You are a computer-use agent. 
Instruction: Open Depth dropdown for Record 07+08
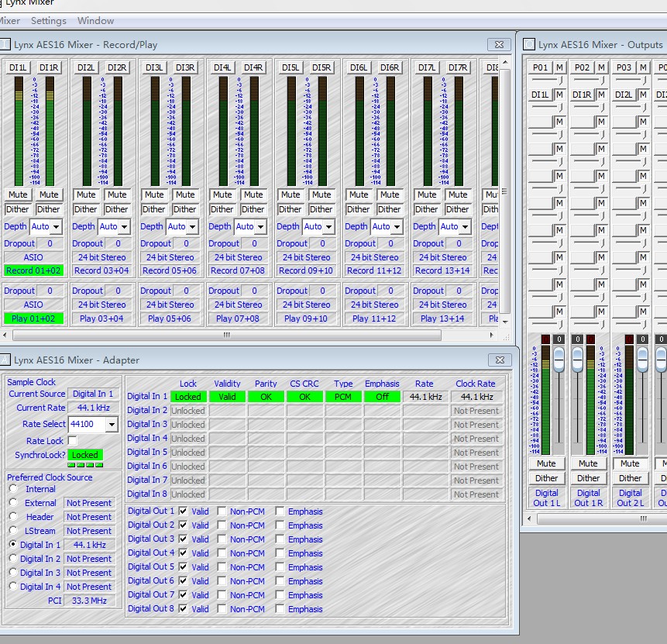point(260,227)
